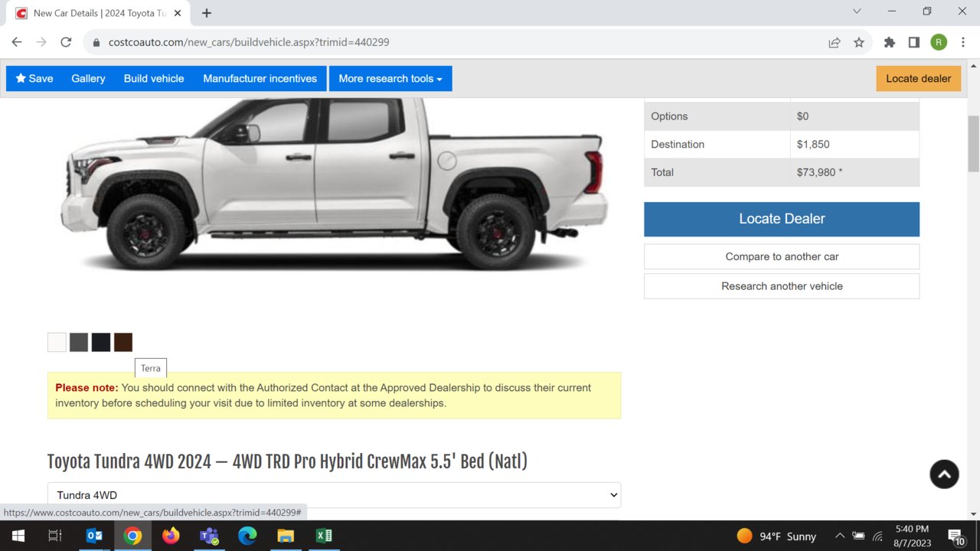Click the share page icon in address bar
The height and width of the screenshot is (551, 980).
tap(835, 42)
